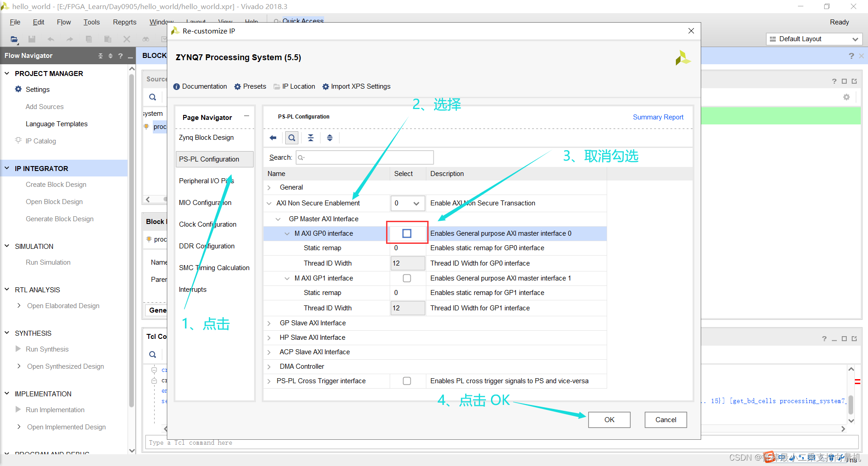Enable the M AXI GP1 interface checkbox

click(x=407, y=278)
